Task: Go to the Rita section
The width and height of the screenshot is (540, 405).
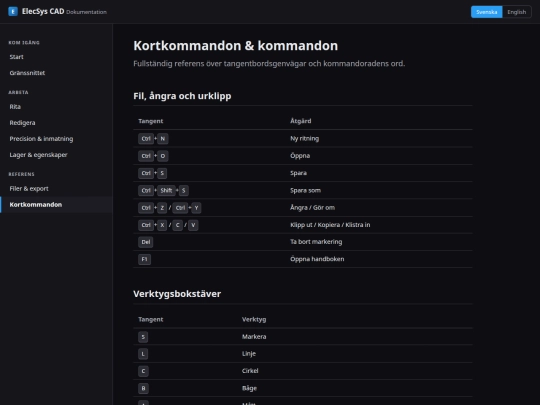Action: coord(56,107)
